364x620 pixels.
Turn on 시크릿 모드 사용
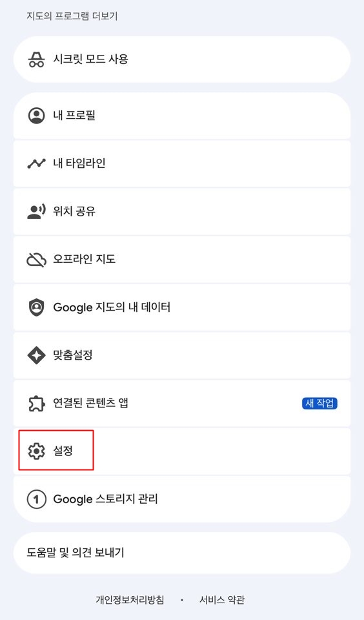182,59
